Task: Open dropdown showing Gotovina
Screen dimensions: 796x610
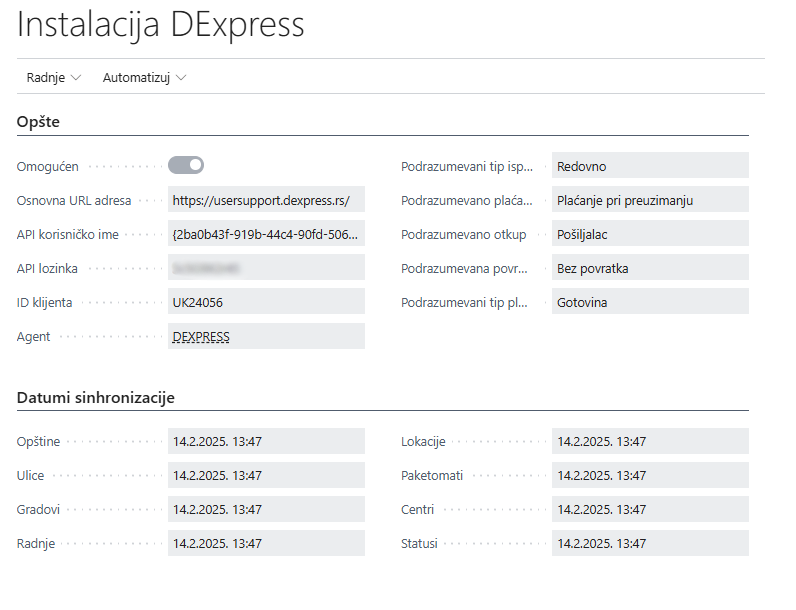Action: [x=650, y=302]
